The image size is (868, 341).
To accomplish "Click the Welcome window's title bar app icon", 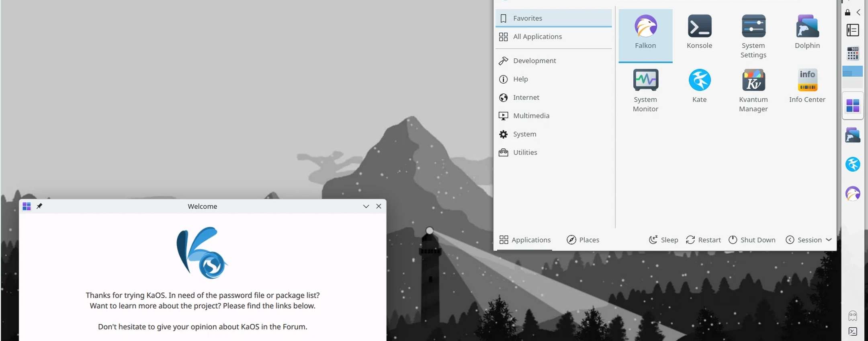I will tap(27, 206).
